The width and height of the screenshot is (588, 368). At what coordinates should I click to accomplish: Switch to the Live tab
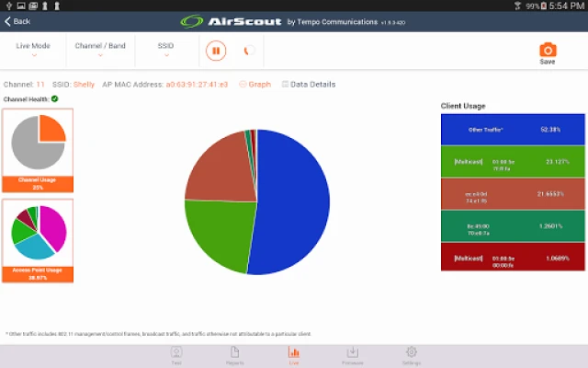click(x=294, y=354)
